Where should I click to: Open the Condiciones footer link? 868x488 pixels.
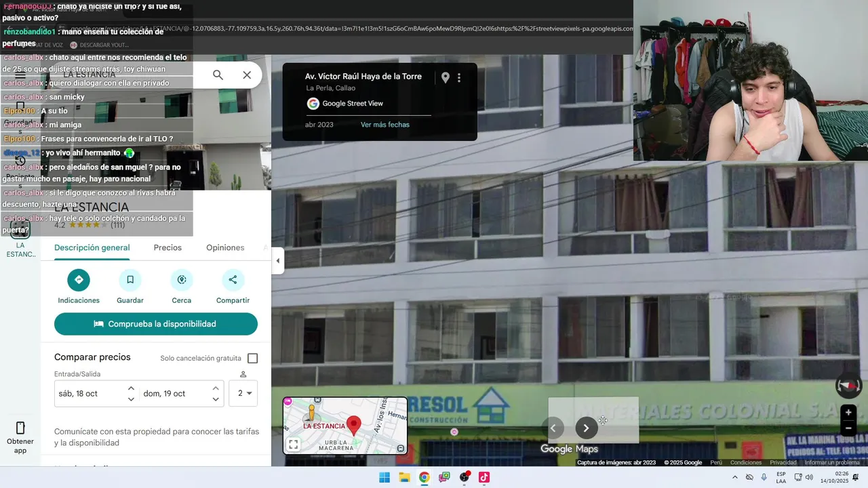[x=746, y=463]
